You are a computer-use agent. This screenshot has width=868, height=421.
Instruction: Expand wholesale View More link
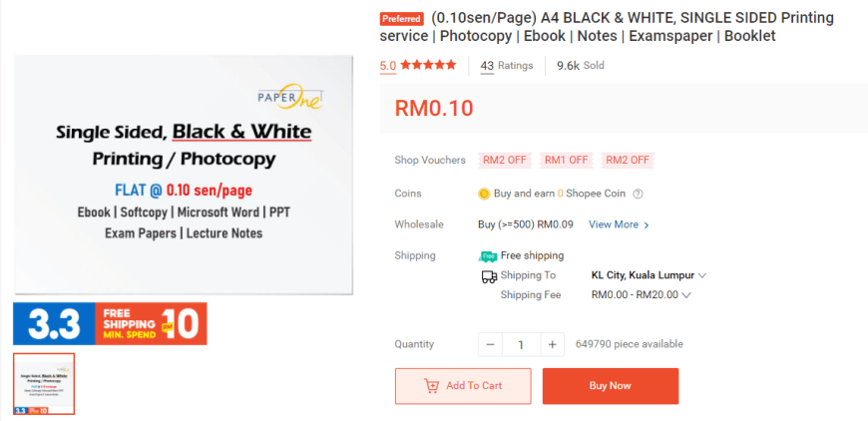(619, 224)
